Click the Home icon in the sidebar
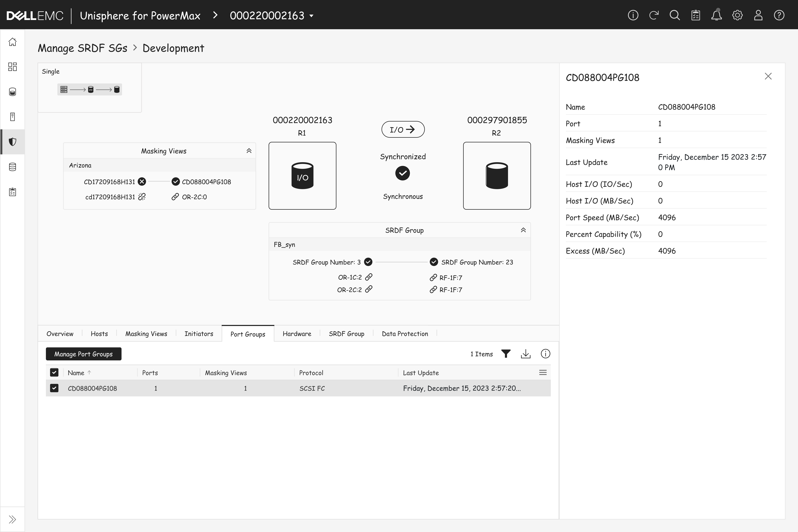Image resolution: width=798 pixels, height=532 pixels. point(13,42)
